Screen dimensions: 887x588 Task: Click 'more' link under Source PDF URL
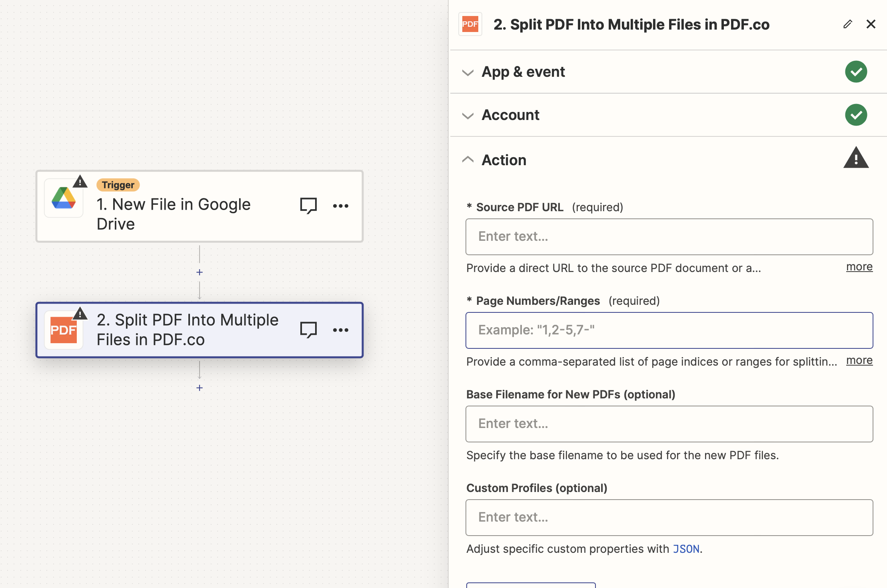coord(859,267)
